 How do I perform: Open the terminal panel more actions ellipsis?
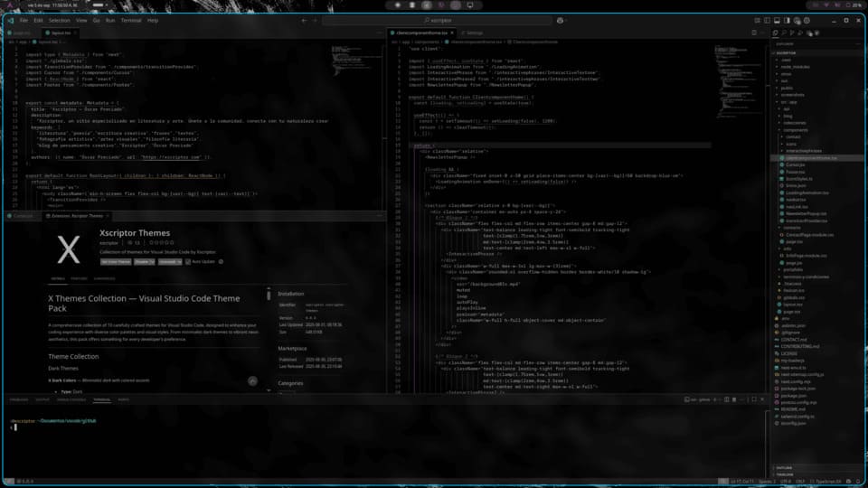741,399
